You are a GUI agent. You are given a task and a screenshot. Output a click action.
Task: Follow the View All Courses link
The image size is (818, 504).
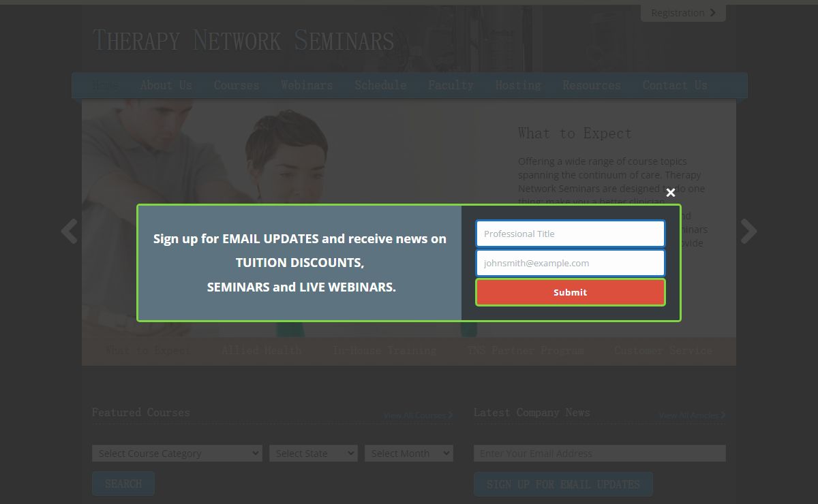click(418, 415)
